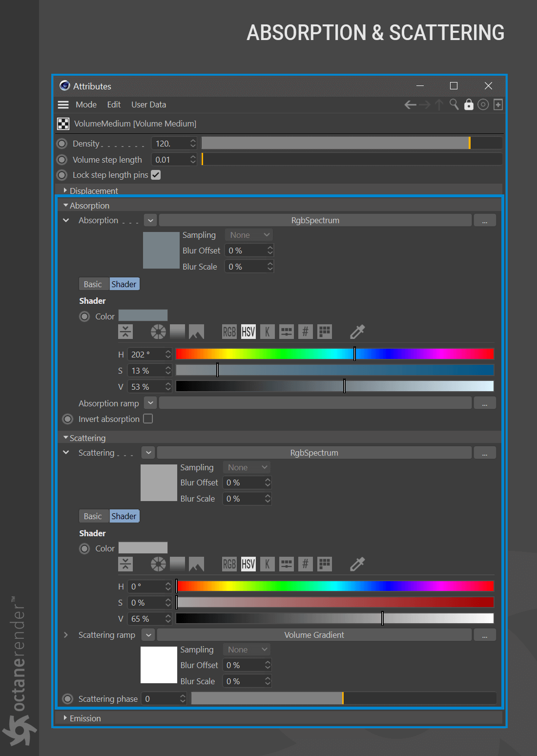Open hex color mode for Scattering
The width and height of the screenshot is (537, 756).
[305, 564]
